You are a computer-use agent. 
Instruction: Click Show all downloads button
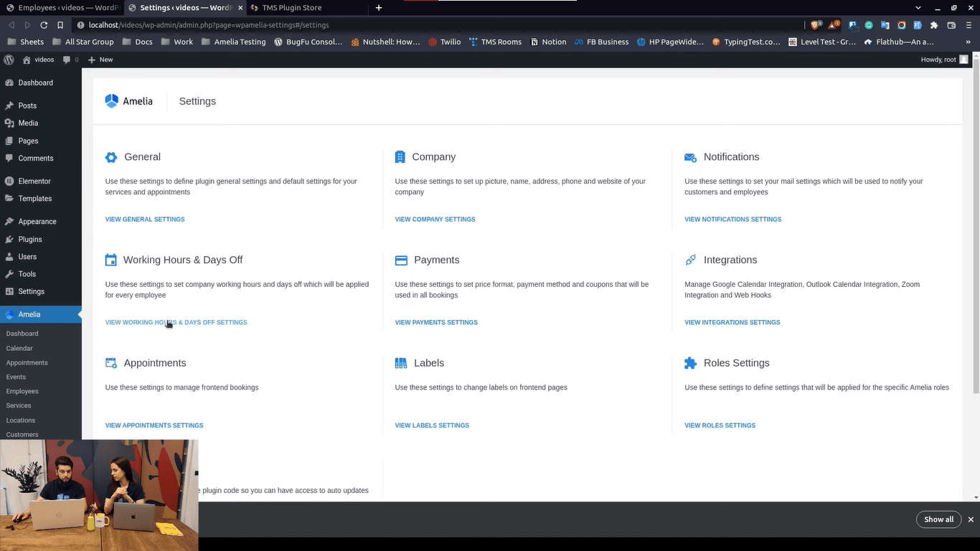(x=938, y=519)
